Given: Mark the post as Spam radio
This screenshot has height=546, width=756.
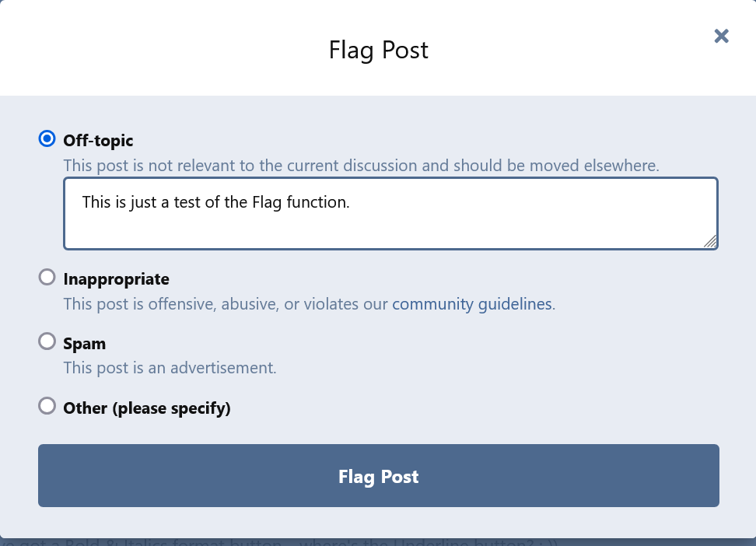Looking at the screenshot, I should 47,341.
